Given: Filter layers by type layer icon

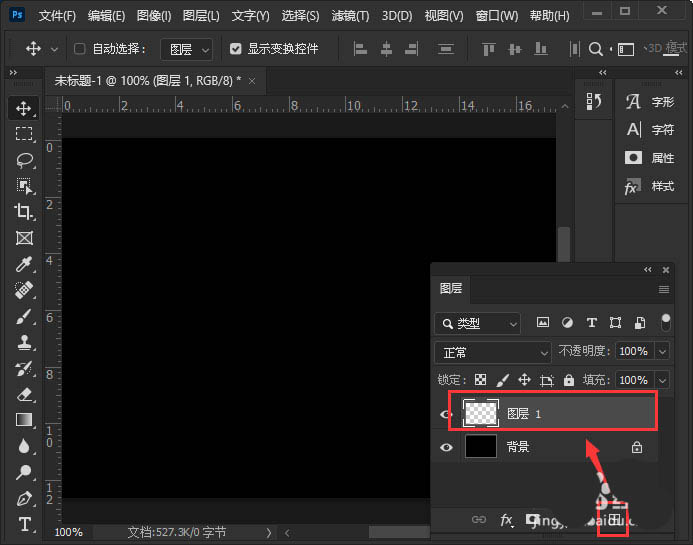Looking at the screenshot, I should coord(591,323).
